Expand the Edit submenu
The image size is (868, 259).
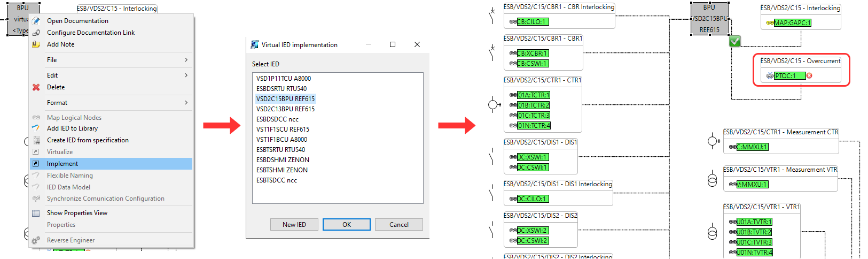(186, 75)
